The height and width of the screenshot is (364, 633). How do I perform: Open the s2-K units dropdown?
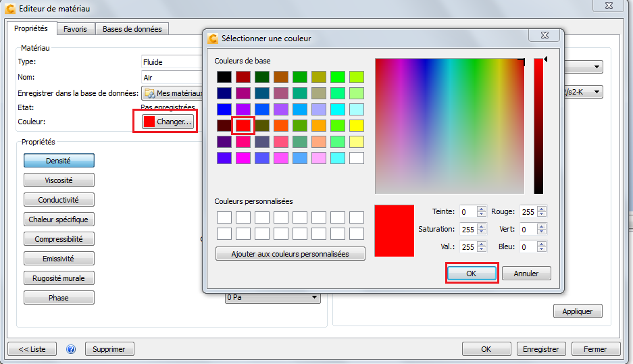(583, 92)
